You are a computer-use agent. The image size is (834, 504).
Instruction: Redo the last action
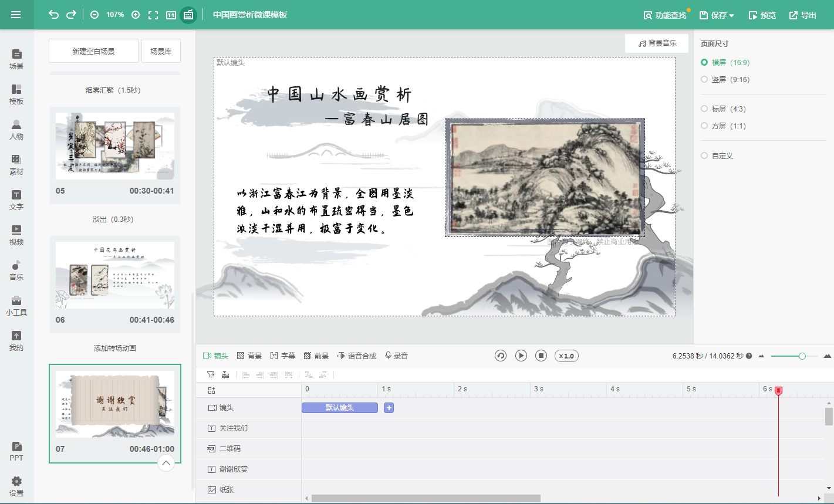click(71, 15)
